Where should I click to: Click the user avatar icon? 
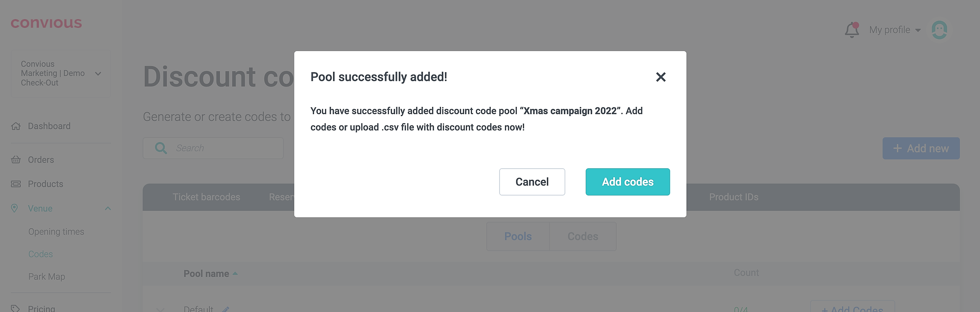click(939, 30)
